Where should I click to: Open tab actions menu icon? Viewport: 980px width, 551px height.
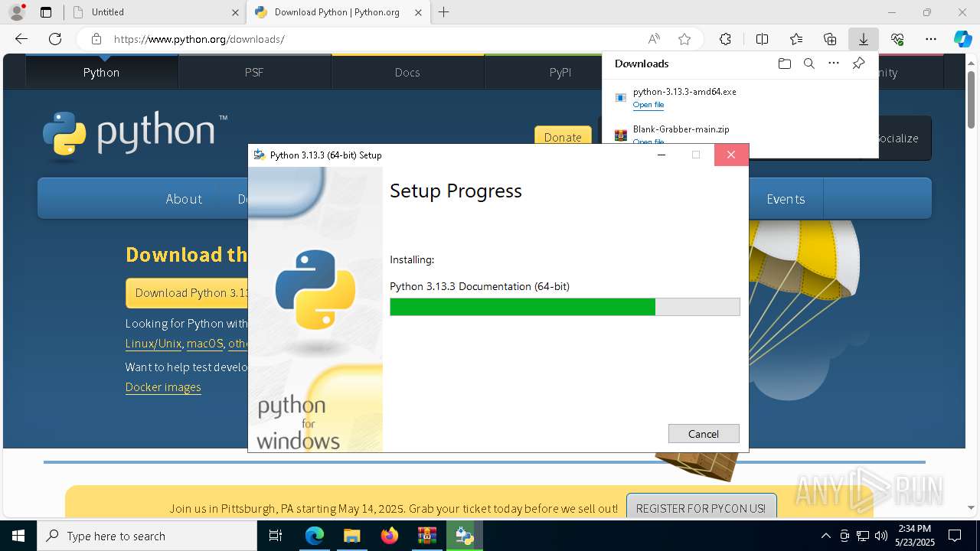tap(46, 12)
